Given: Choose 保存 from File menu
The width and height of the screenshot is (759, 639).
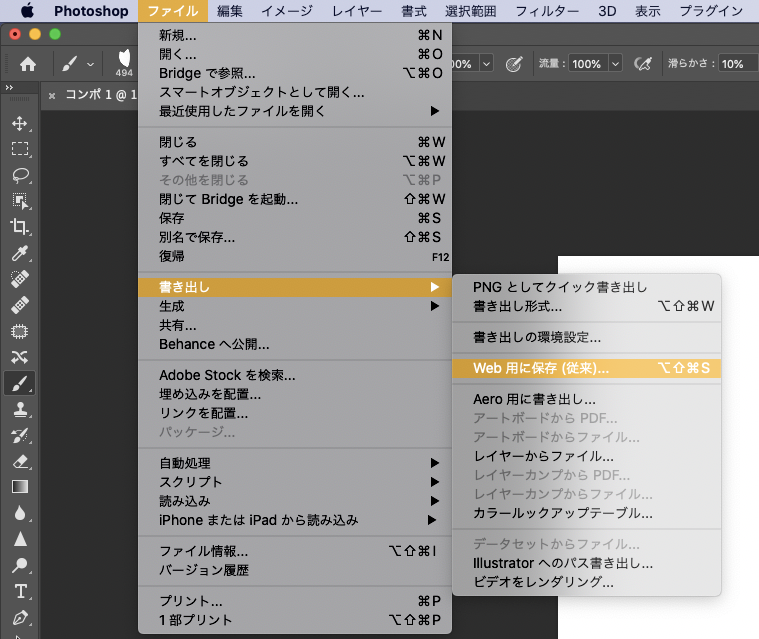Looking at the screenshot, I should coord(295,218).
